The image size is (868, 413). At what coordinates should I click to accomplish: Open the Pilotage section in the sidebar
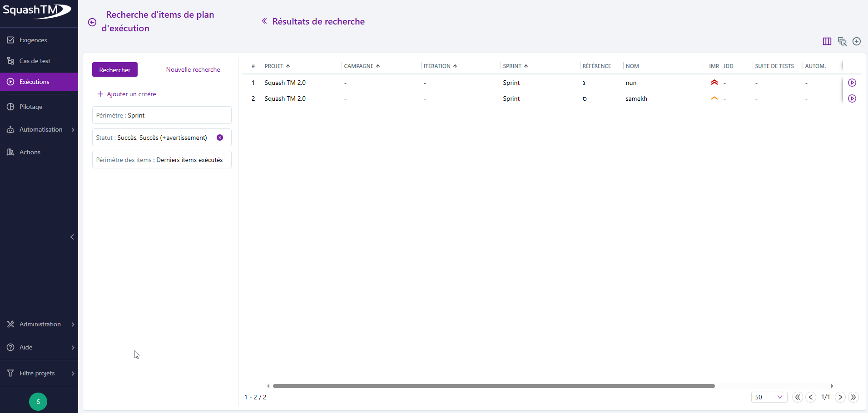[x=31, y=106]
